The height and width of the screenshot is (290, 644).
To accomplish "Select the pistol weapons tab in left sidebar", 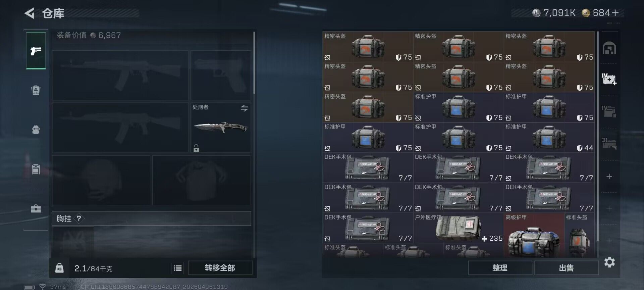I will coord(36,51).
